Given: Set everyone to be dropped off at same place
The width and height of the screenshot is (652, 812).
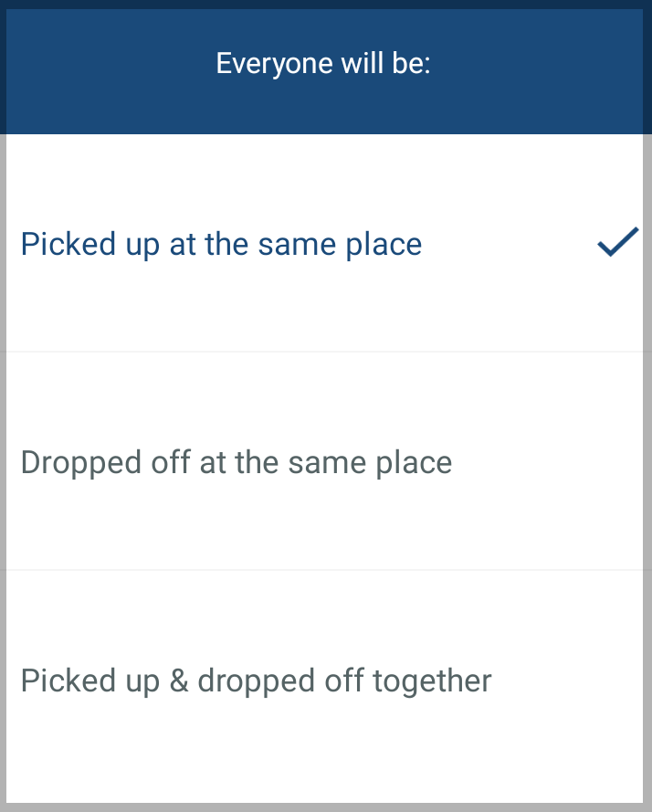Looking at the screenshot, I should click(237, 463).
